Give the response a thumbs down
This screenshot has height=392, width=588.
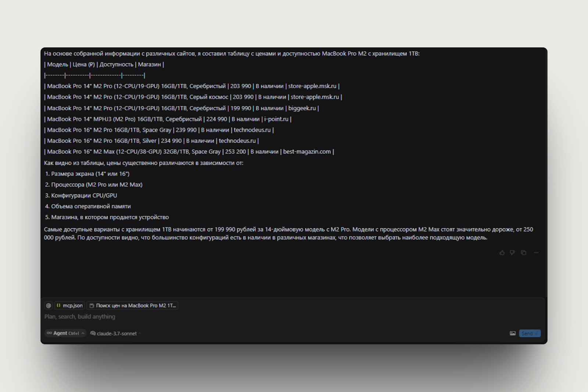[512, 253]
